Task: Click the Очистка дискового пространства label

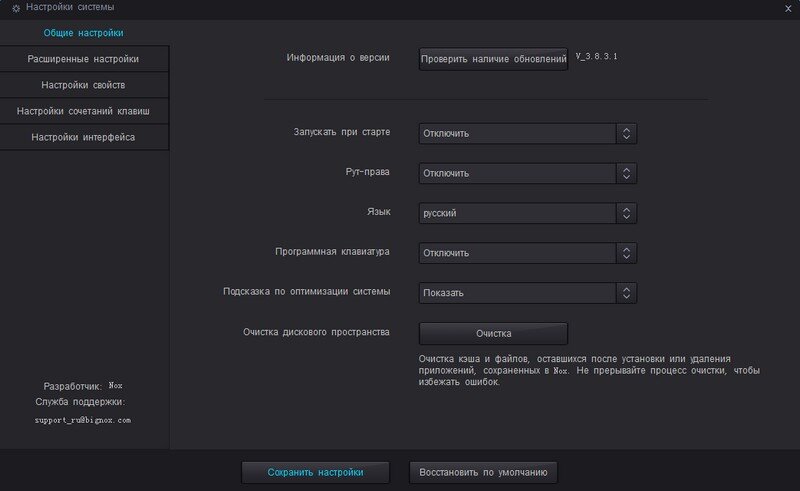Action: pyautogui.click(x=316, y=332)
